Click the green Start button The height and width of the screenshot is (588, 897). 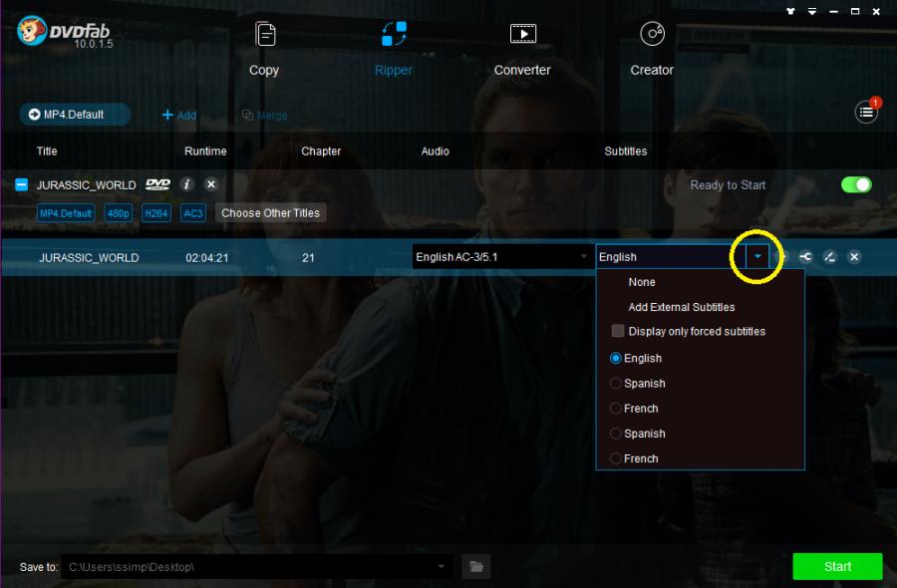(x=837, y=566)
